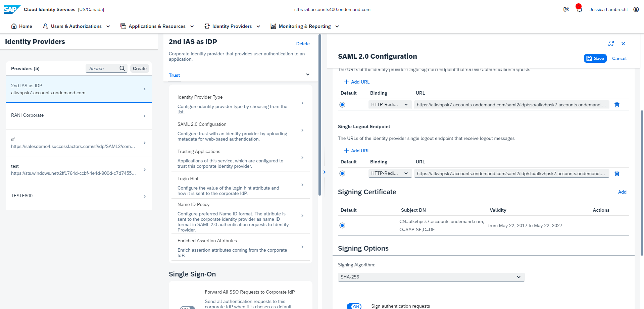Viewport: 644px width, 309px height.
Task: Click the SAP logo
Action: (12, 9)
